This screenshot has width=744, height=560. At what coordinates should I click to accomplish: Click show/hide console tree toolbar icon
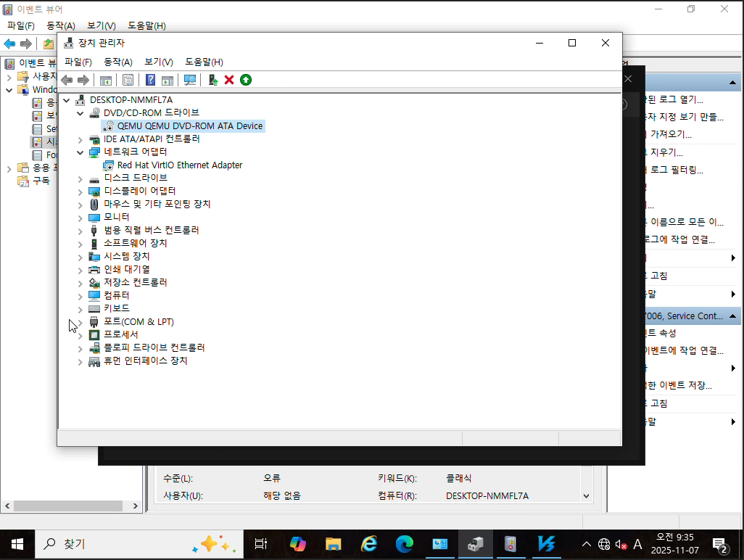[x=106, y=80]
